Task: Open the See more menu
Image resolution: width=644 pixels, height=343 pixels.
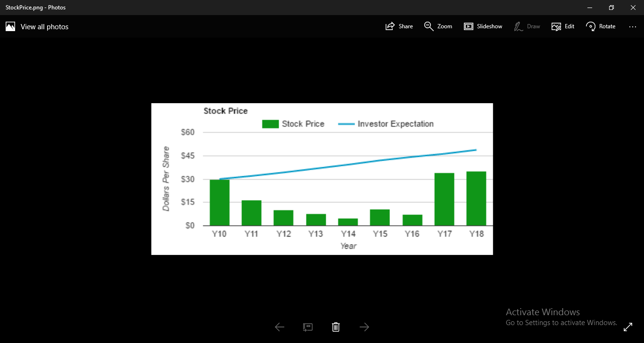Action: [x=632, y=26]
